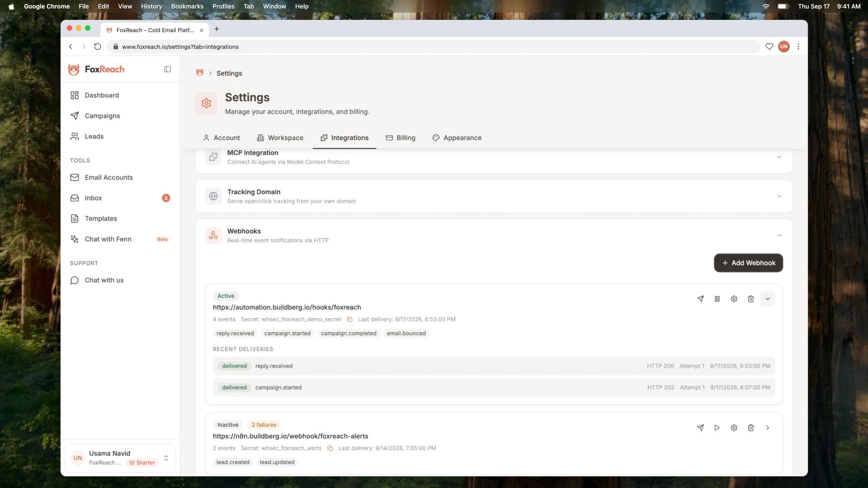Copy the whsec_foxreach_alerts secret
The height and width of the screenshot is (488, 868).
click(x=330, y=448)
